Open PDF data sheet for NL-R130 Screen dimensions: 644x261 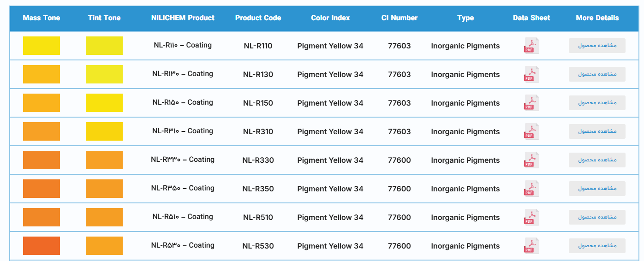pyautogui.click(x=531, y=74)
